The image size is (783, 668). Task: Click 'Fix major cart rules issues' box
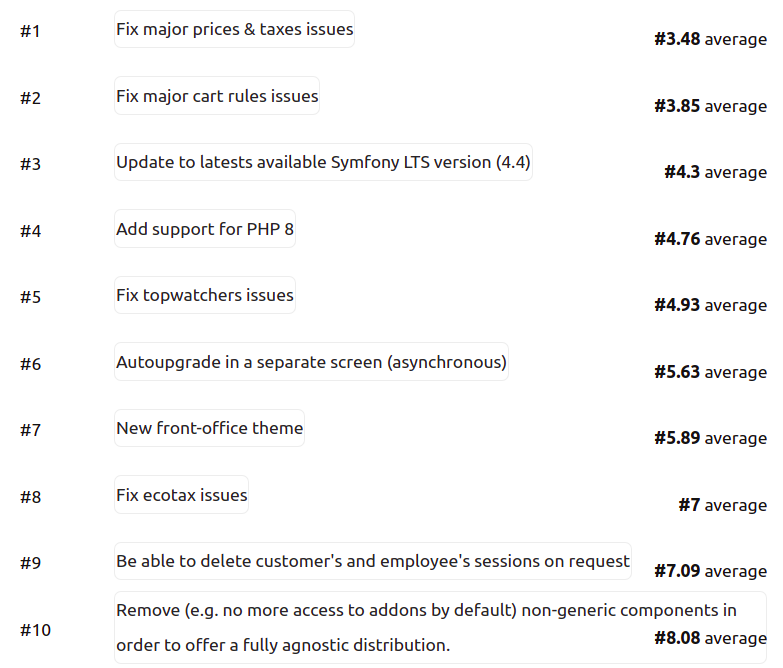click(217, 96)
